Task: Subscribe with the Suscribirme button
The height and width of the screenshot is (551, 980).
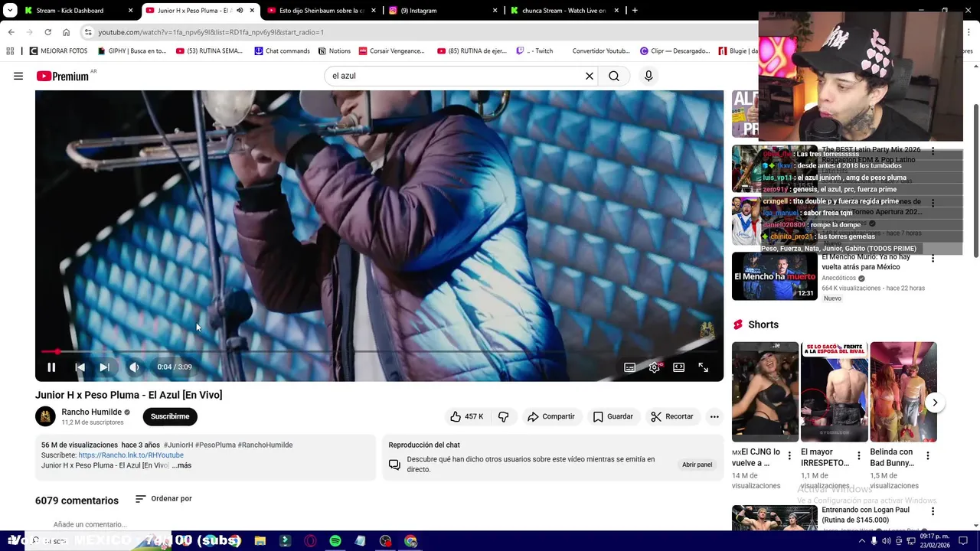Action: (x=170, y=416)
